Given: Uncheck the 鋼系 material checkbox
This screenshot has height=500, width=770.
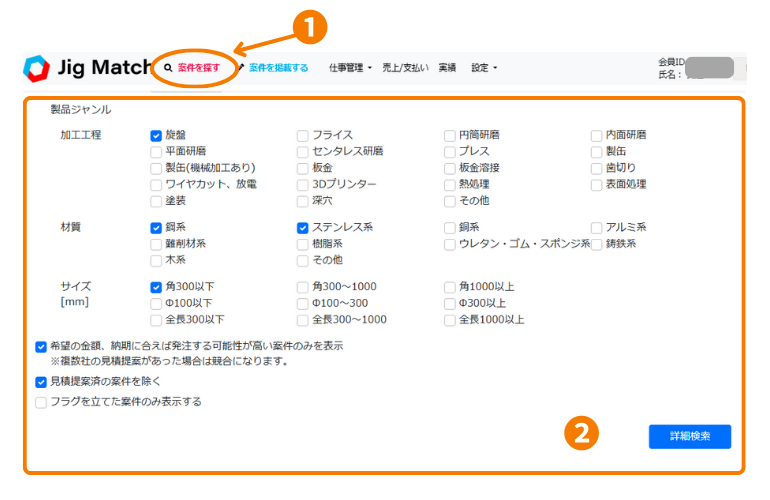Looking at the screenshot, I should coord(156,228).
